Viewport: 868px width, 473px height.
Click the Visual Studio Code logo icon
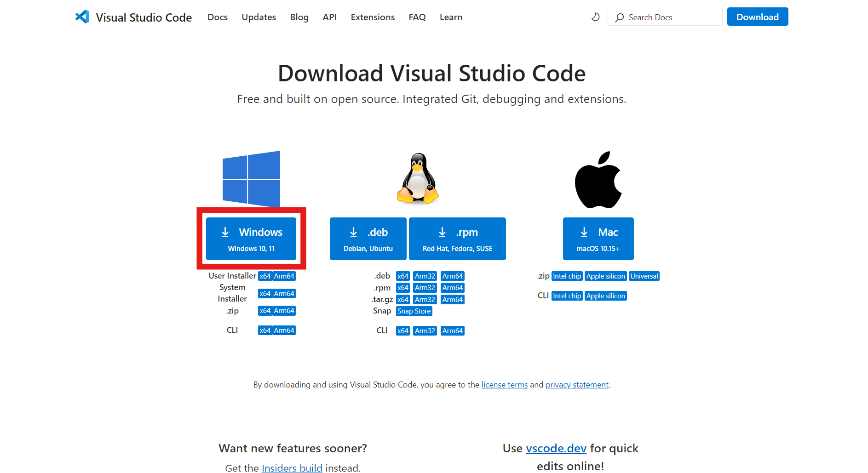coord(82,17)
